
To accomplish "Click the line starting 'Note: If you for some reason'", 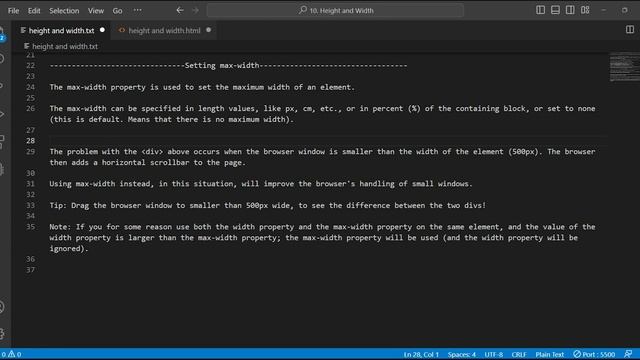I will (322, 227).
